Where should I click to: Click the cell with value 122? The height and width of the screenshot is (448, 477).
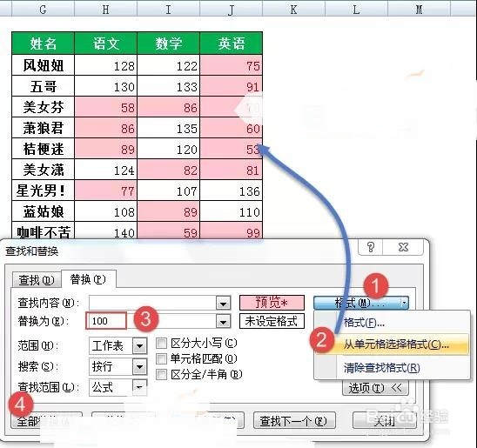(x=169, y=65)
